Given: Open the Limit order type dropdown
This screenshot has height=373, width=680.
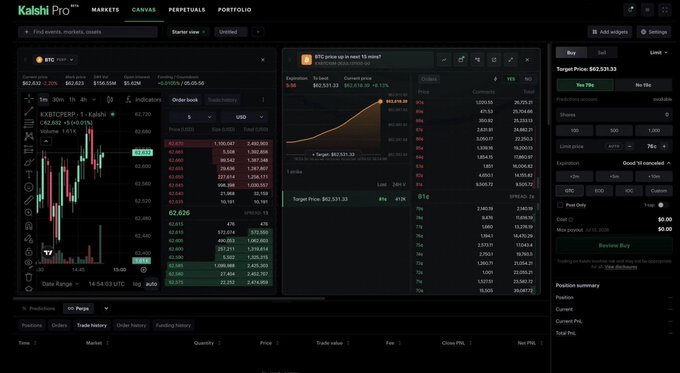Looking at the screenshot, I should [659, 52].
